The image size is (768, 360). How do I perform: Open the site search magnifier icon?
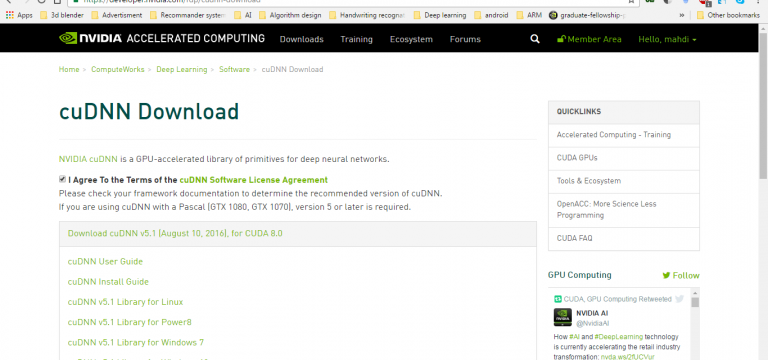(x=535, y=39)
